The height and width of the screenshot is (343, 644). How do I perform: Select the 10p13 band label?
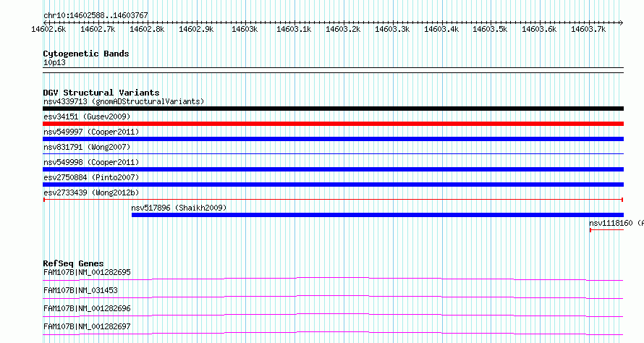54,62
